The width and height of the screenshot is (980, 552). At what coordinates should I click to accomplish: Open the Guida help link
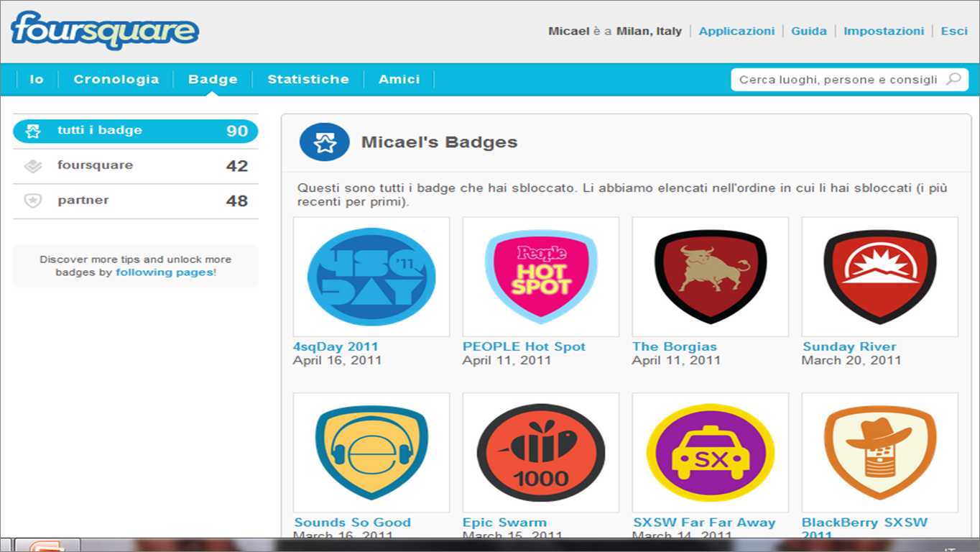[809, 31]
